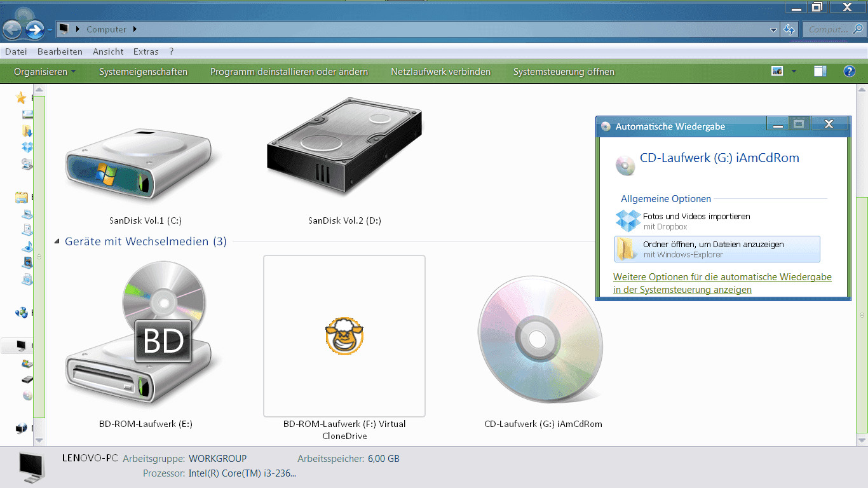The height and width of the screenshot is (488, 868).
Task: Click the SanDisk Vol.1 (C:) label
Action: pos(146,220)
